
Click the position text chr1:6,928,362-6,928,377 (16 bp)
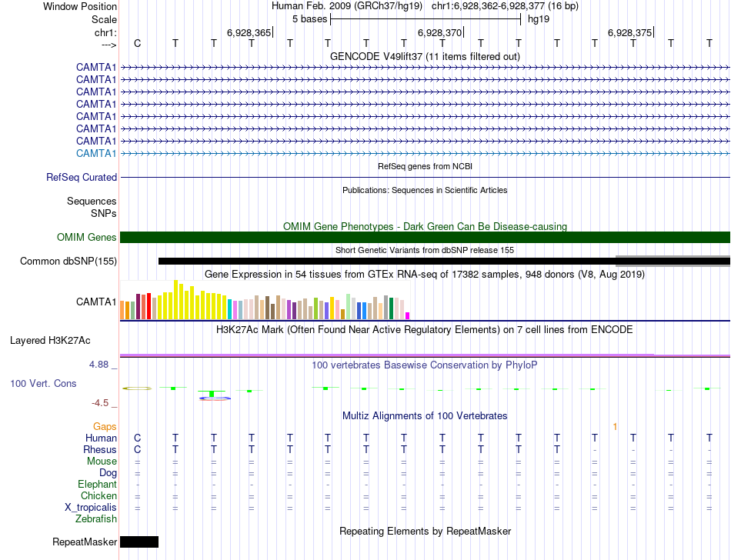point(505,6)
